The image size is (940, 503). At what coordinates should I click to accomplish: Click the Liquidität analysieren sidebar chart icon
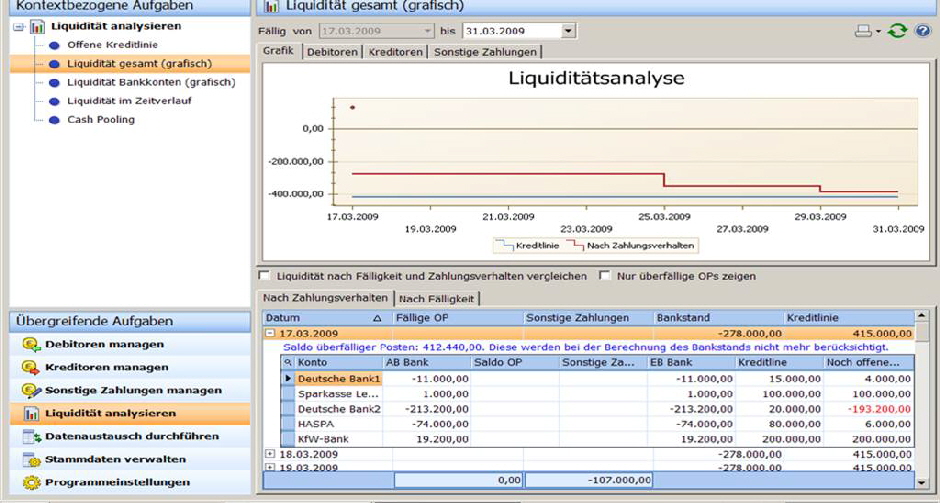[x=31, y=413]
